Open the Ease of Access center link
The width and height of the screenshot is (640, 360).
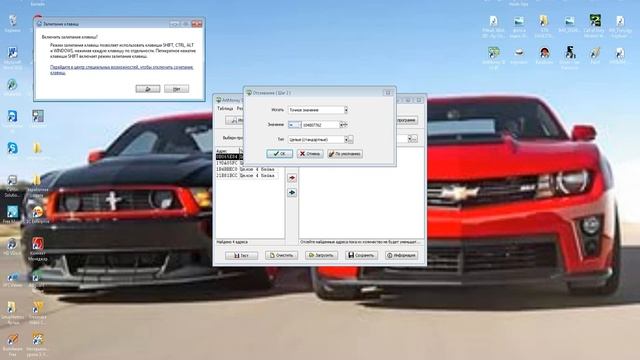(x=122, y=70)
